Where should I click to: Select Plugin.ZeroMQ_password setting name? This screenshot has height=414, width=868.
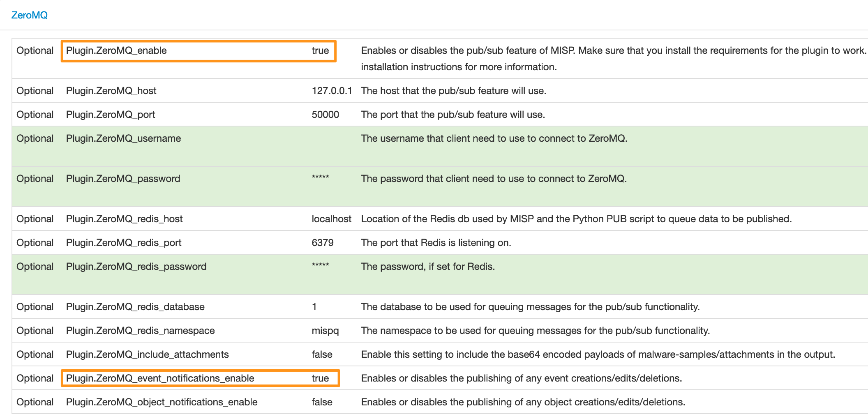[x=123, y=179]
